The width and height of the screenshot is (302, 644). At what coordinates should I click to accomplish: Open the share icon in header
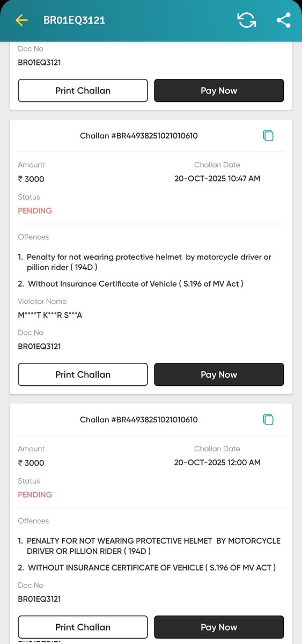pyautogui.click(x=283, y=20)
